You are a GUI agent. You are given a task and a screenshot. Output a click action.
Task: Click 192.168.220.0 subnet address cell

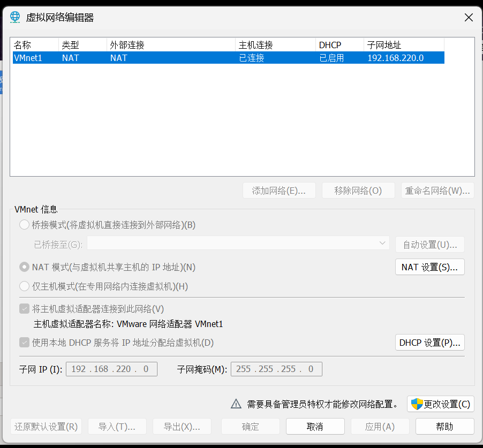(396, 58)
